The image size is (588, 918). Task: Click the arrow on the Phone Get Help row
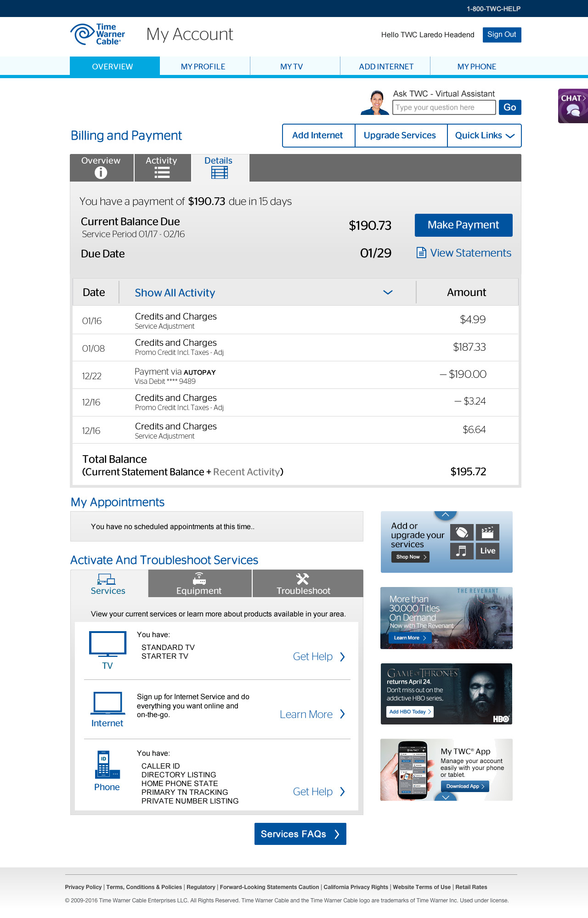pos(342,792)
